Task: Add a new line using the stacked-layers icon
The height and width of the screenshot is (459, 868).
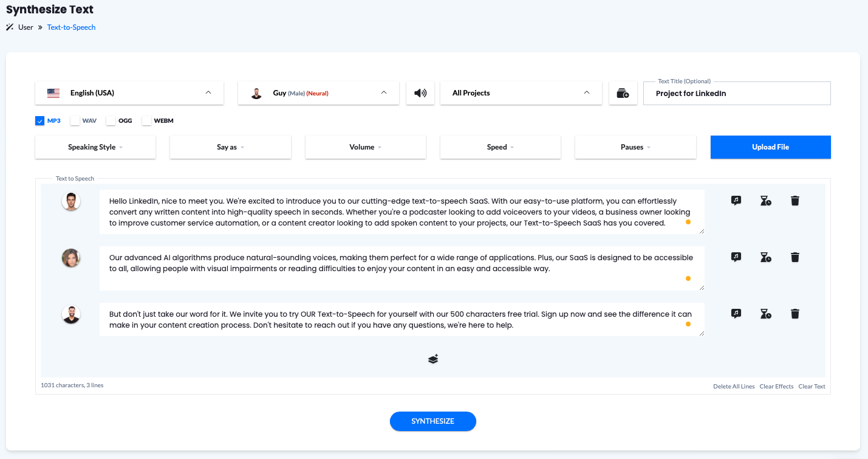Action: (x=432, y=359)
